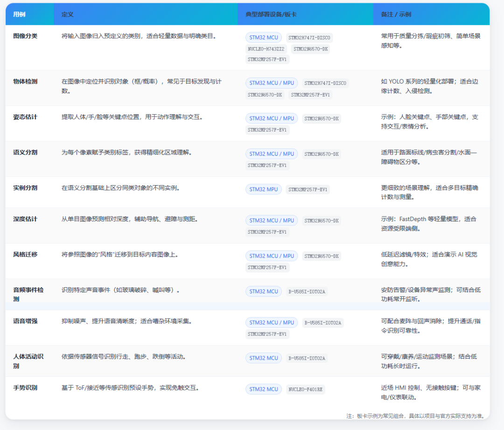The width and height of the screenshot is (504, 430).
Task: Select the 手势识别 row title
Action: (25, 388)
